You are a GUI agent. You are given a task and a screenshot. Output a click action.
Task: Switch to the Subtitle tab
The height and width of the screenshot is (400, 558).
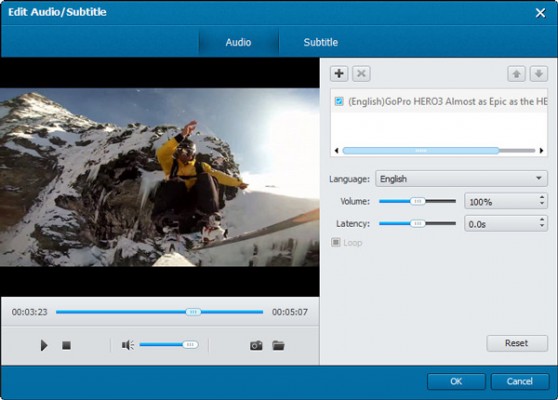321,42
